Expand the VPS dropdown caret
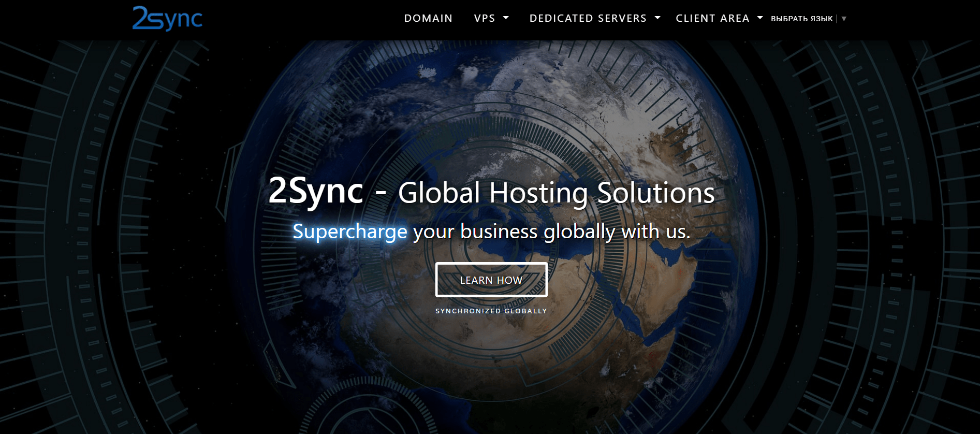The height and width of the screenshot is (434, 980). coord(506,18)
